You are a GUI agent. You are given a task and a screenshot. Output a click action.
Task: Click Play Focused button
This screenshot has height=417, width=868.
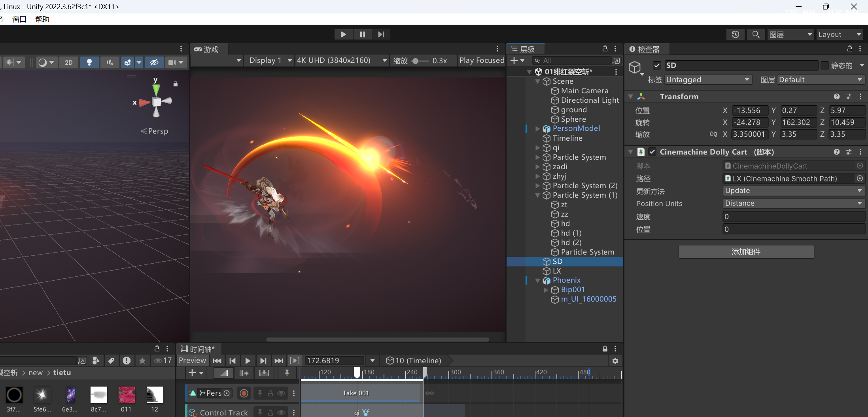[482, 60]
